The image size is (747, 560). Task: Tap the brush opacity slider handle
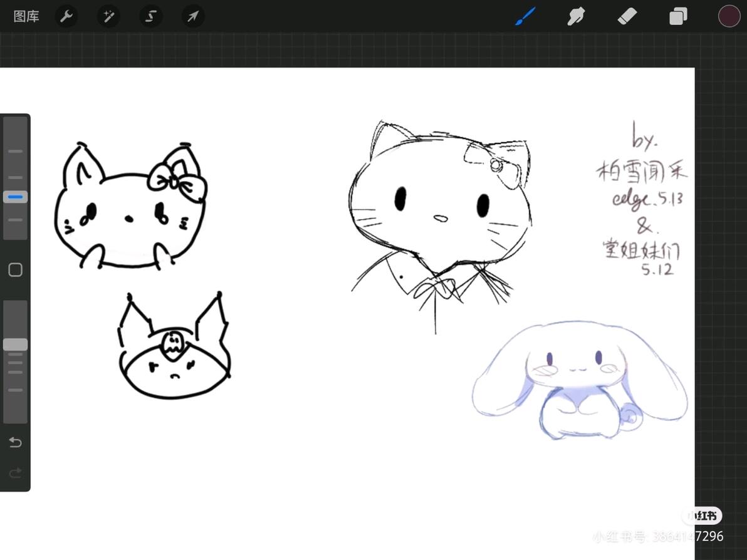tap(15, 345)
